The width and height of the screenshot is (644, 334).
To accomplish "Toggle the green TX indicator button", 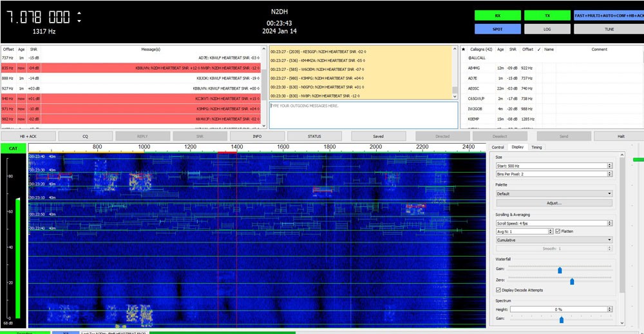I will click(547, 15).
